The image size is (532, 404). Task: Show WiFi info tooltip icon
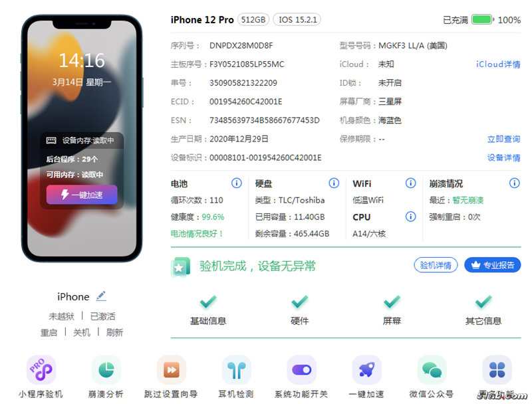point(410,183)
